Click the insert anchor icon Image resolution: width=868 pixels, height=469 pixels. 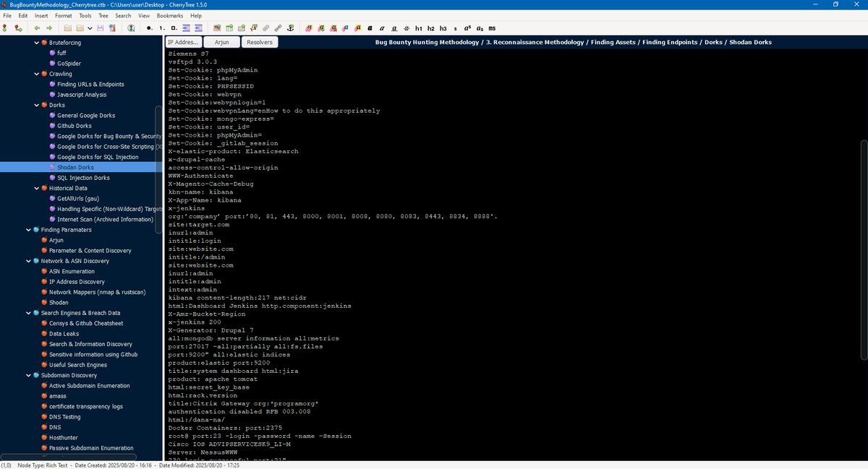pos(290,28)
